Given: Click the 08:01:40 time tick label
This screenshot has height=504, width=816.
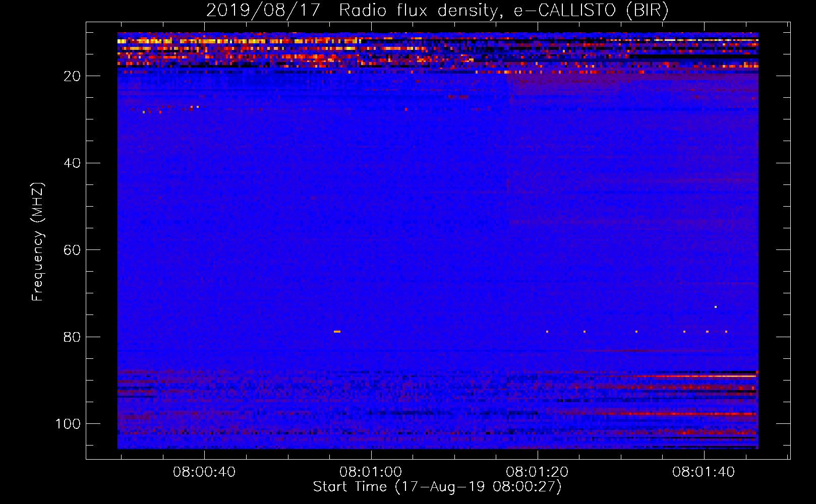Looking at the screenshot, I should click(704, 472).
